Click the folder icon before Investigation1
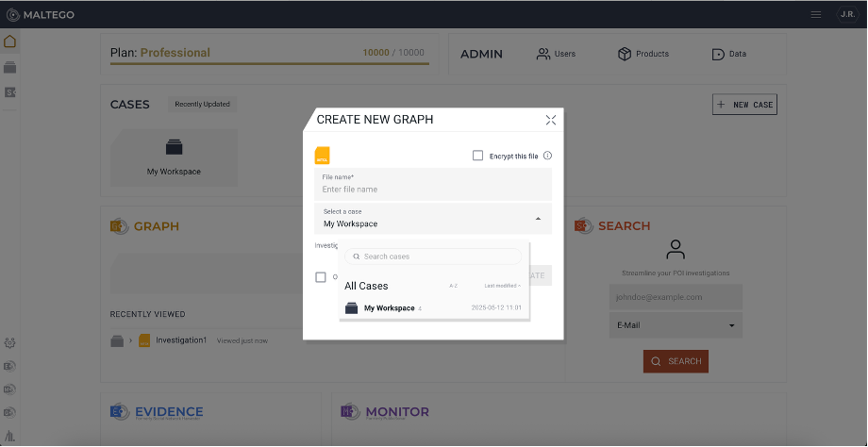 (x=117, y=340)
